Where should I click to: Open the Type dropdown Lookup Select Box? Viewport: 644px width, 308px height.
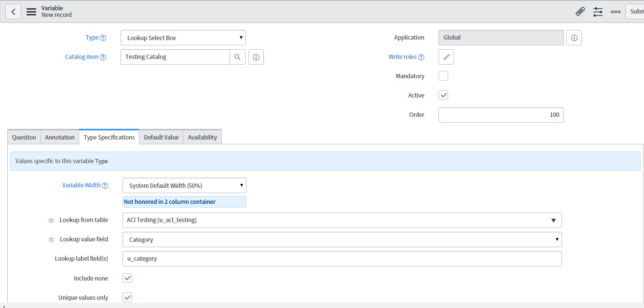pyautogui.click(x=183, y=38)
